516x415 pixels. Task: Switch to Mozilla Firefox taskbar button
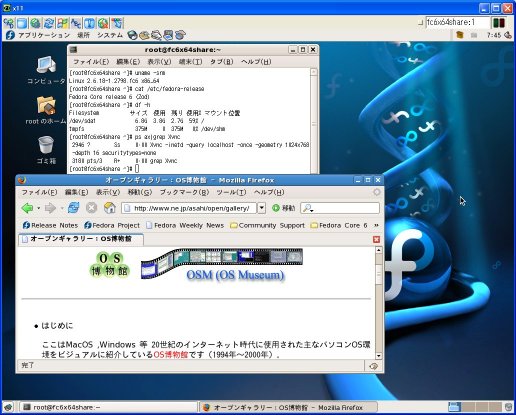coord(288,407)
